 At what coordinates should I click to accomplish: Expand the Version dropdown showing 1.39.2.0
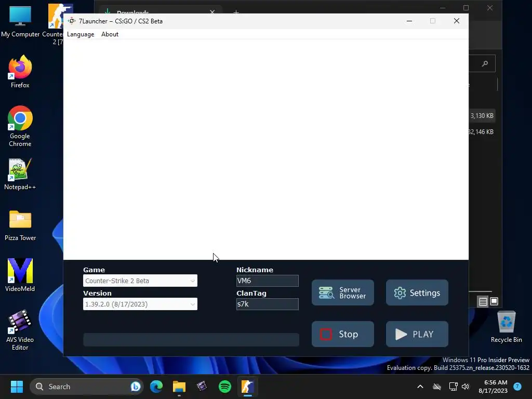(140, 304)
